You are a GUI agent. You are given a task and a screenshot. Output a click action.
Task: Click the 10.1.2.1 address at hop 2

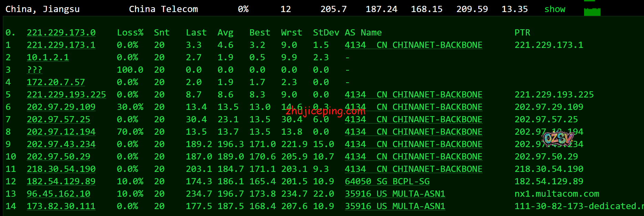[x=48, y=58]
